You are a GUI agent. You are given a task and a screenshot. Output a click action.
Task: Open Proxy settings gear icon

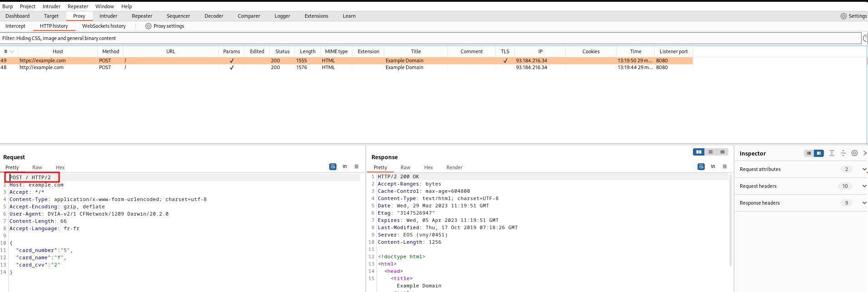[148, 26]
